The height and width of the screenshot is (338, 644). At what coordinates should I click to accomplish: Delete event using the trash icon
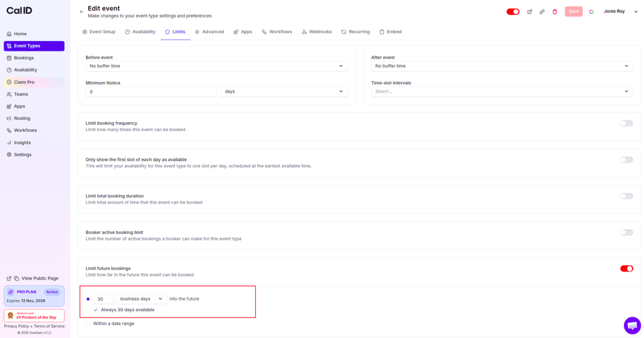(x=555, y=12)
